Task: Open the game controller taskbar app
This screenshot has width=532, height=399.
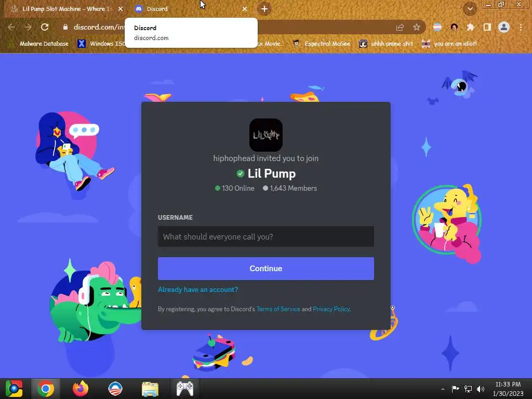Action: click(x=185, y=389)
